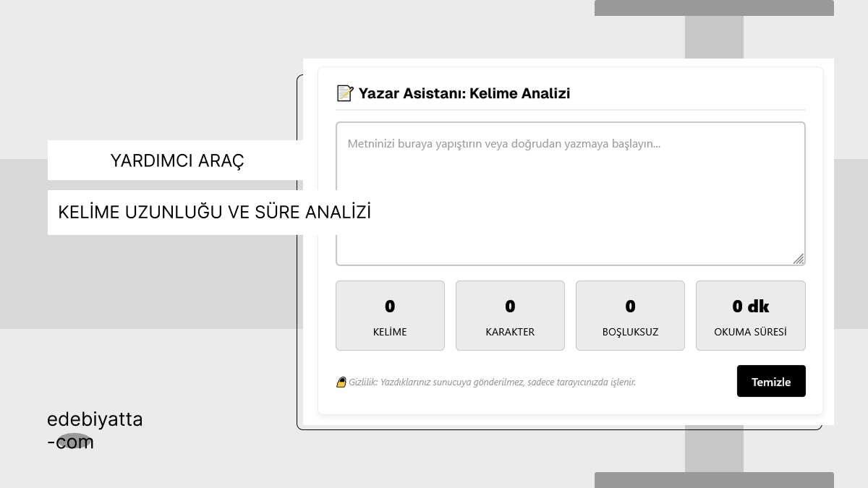The image size is (868, 488).
Task: Select the KELİME counter box
Action: tap(390, 315)
